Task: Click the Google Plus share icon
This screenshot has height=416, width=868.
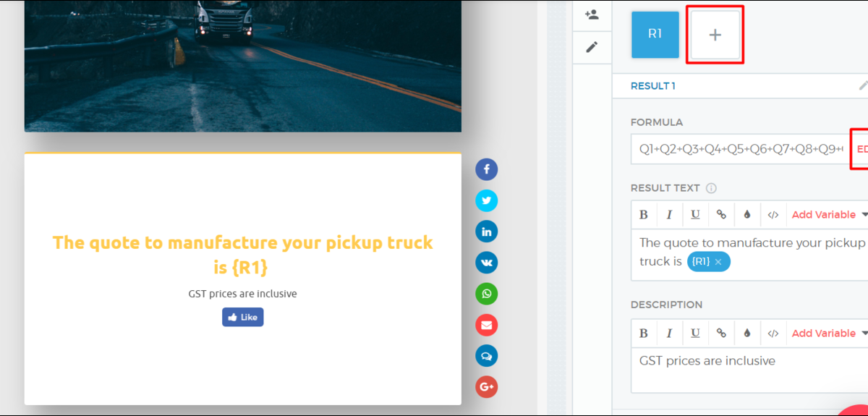Action: [x=486, y=387]
